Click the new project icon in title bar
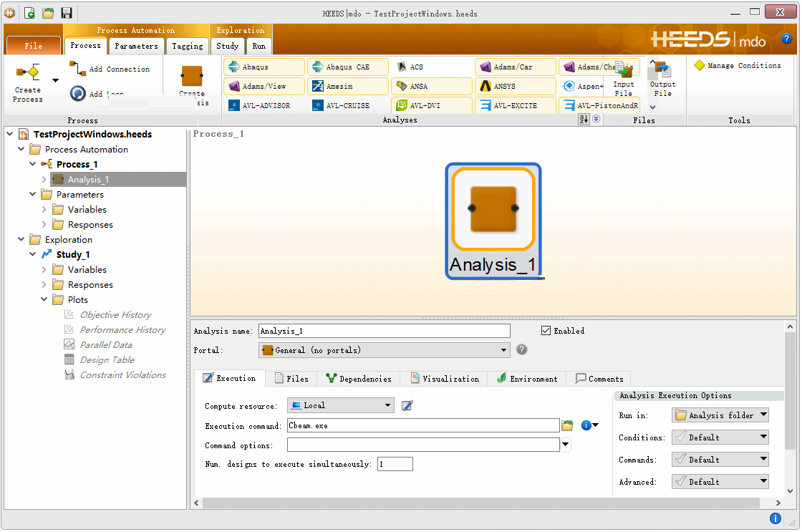The height and width of the screenshot is (532, 802). (x=29, y=13)
